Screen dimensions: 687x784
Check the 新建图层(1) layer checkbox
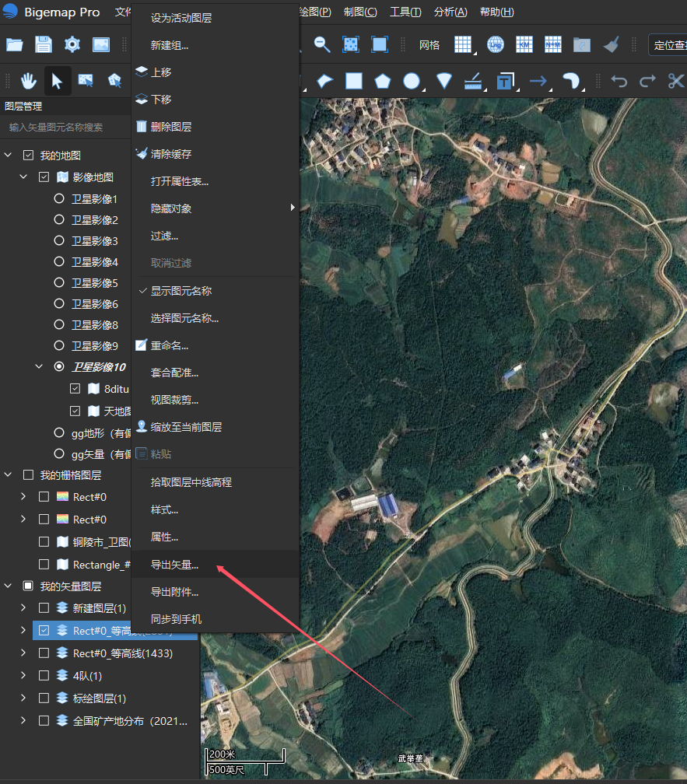44,608
